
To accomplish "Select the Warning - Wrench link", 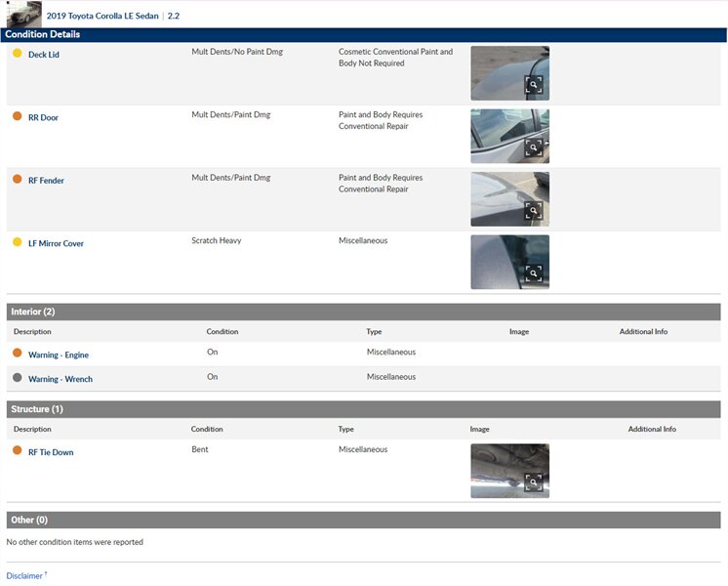I will pos(61,379).
